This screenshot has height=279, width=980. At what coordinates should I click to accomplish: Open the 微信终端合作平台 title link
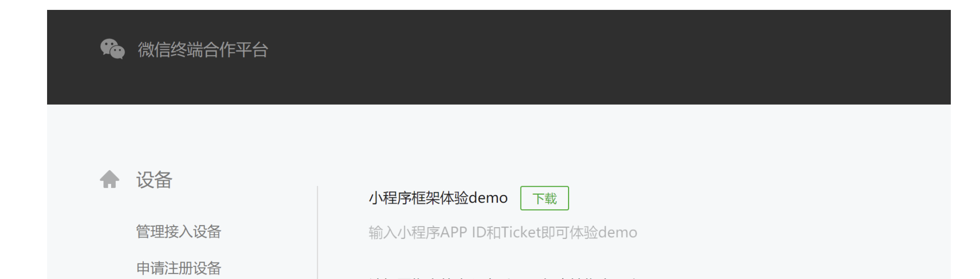coord(203,49)
